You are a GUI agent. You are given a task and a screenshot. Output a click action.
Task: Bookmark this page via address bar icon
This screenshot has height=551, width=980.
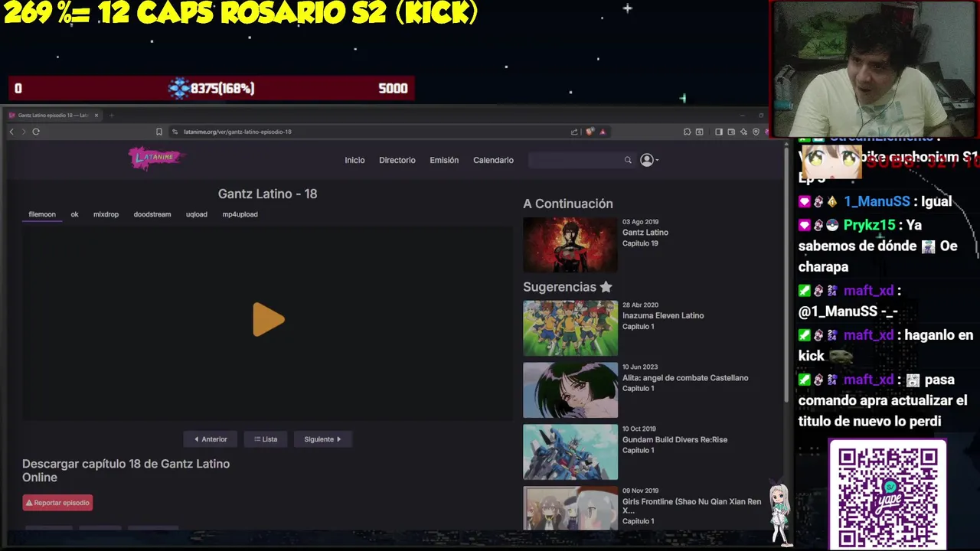[x=159, y=132]
